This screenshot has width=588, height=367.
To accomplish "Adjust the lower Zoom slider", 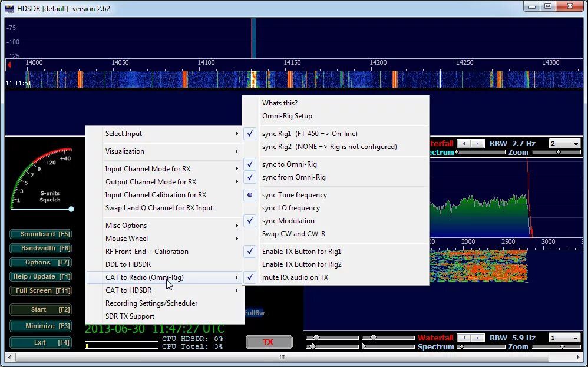I will click(563, 347).
